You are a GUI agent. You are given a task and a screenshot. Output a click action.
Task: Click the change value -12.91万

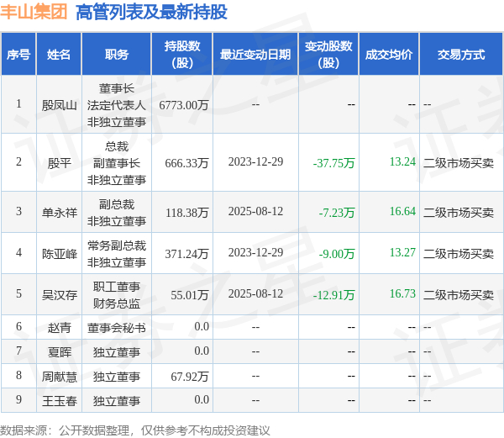pyautogui.click(x=333, y=295)
